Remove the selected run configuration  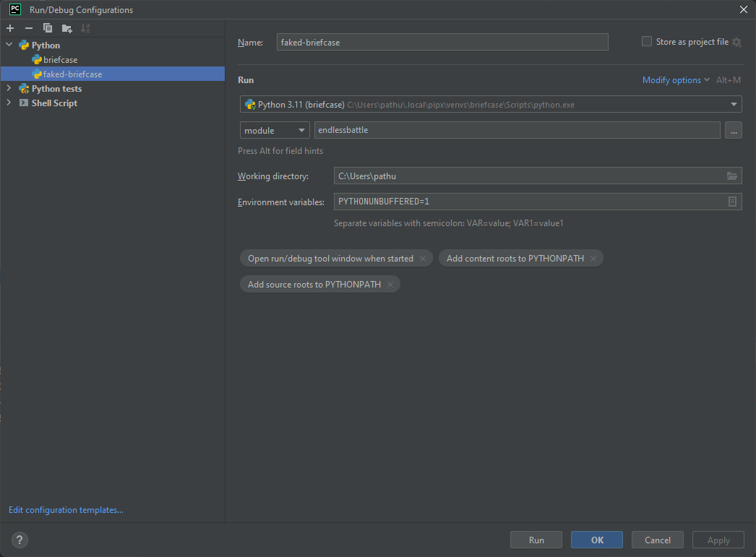click(x=28, y=27)
